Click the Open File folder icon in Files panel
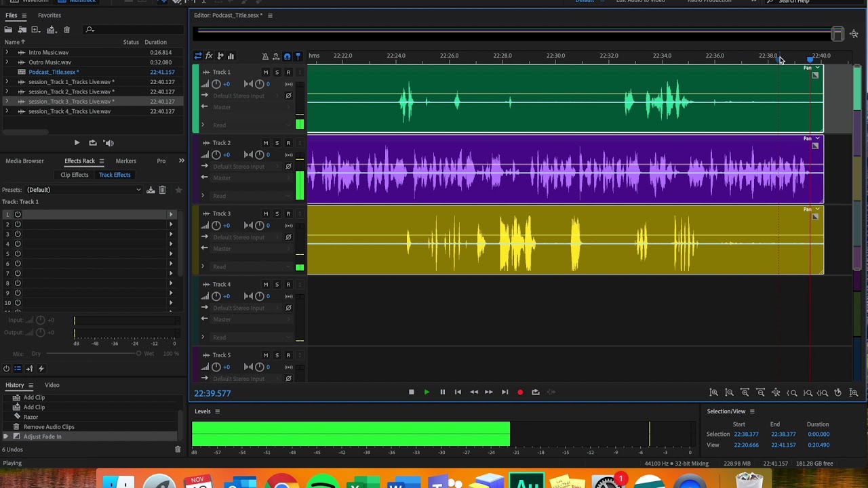The image size is (868, 488). [8, 30]
